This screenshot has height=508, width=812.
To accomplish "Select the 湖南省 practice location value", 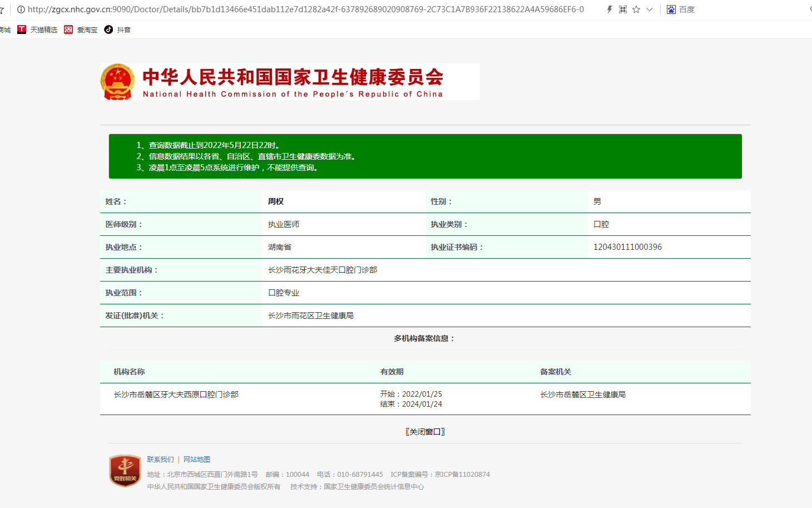I will [x=280, y=247].
